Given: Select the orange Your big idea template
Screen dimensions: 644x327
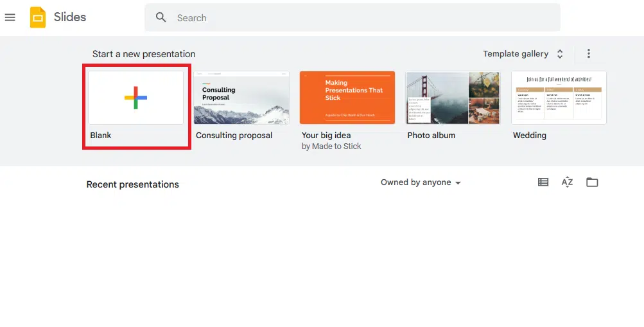Looking at the screenshot, I should (x=347, y=98).
